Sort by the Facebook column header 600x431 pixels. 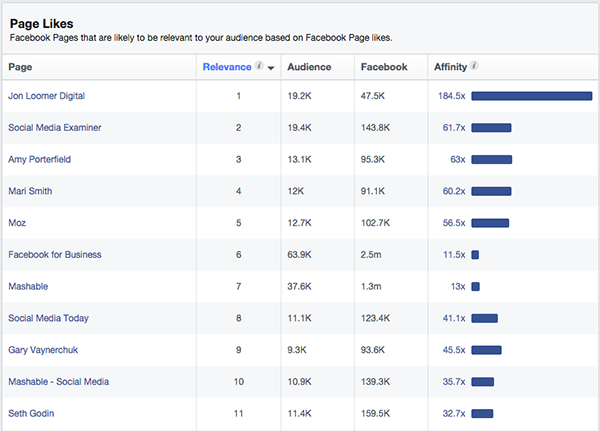pyautogui.click(x=384, y=67)
